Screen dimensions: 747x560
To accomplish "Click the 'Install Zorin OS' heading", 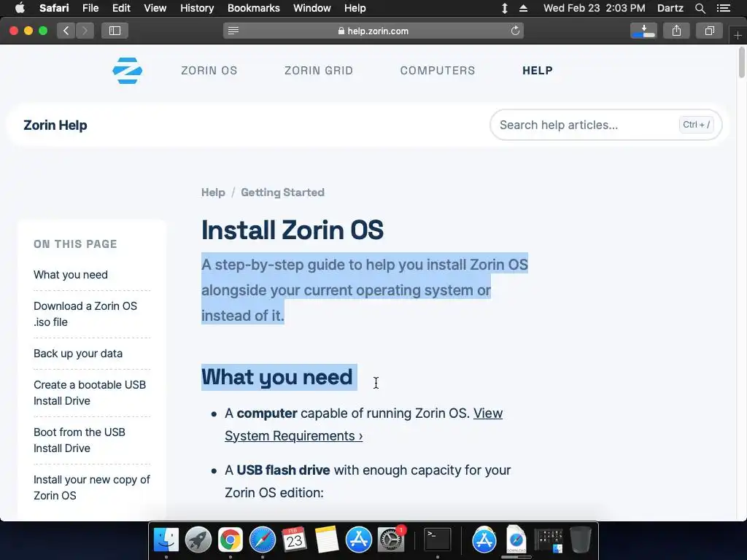I will pos(292,230).
